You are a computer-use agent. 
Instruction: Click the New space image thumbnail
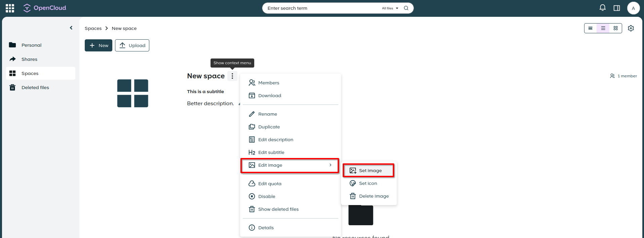point(132,93)
